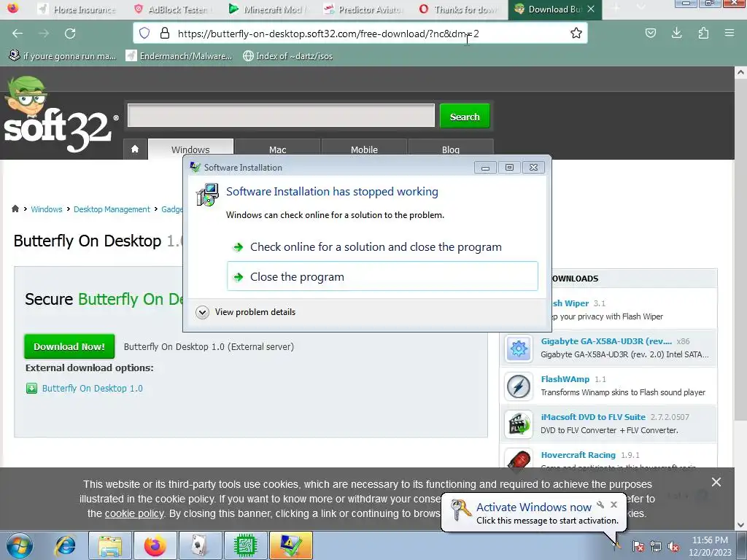Open the Hovercraft Racing link
This screenshot has height=560, width=747.
click(578, 455)
